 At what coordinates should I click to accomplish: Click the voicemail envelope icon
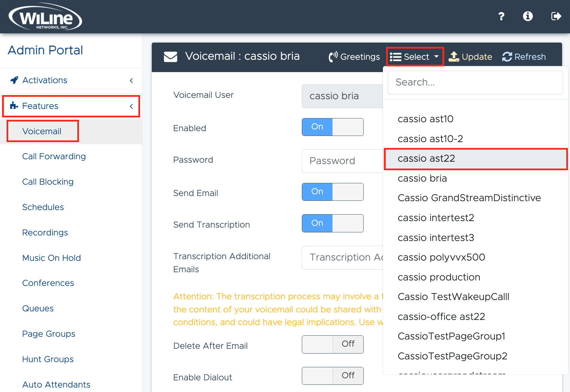click(x=171, y=57)
